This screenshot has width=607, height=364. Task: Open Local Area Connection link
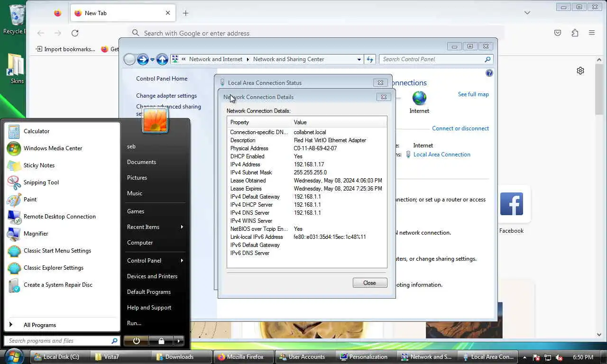pos(442,155)
